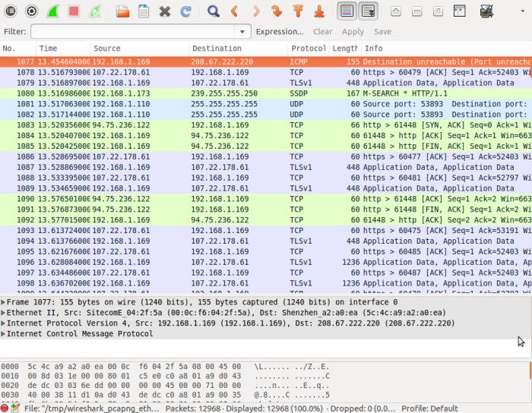Viewport: 532px width, 413px height.
Task: Jump to the last packet
Action: (319, 11)
